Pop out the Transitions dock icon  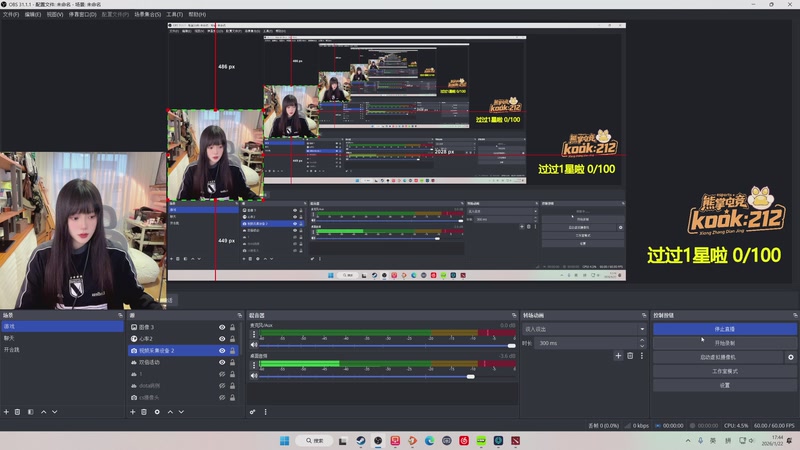tap(644, 315)
